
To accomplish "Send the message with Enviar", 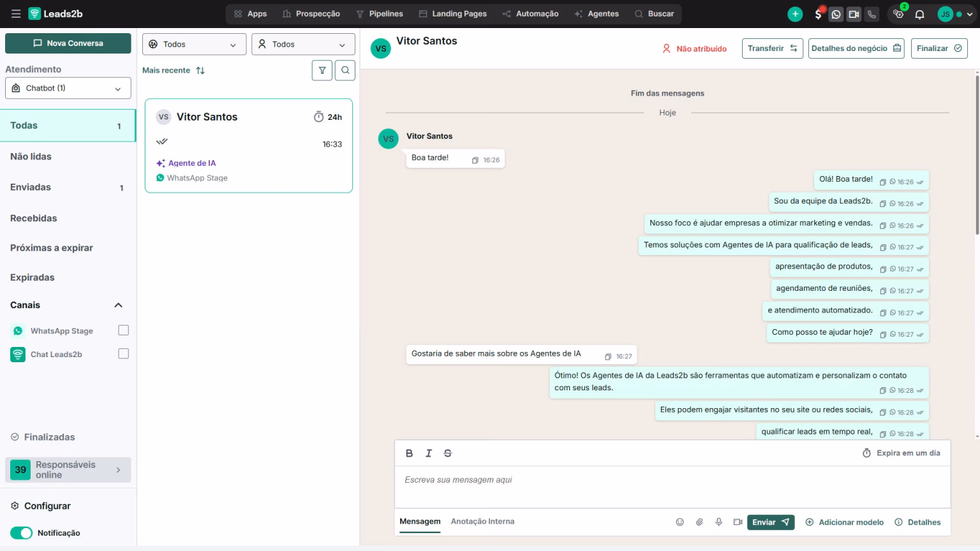I will pos(771,522).
